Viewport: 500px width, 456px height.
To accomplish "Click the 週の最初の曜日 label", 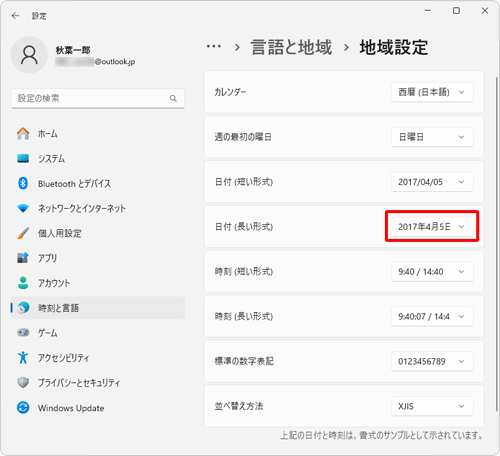I will (x=243, y=137).
